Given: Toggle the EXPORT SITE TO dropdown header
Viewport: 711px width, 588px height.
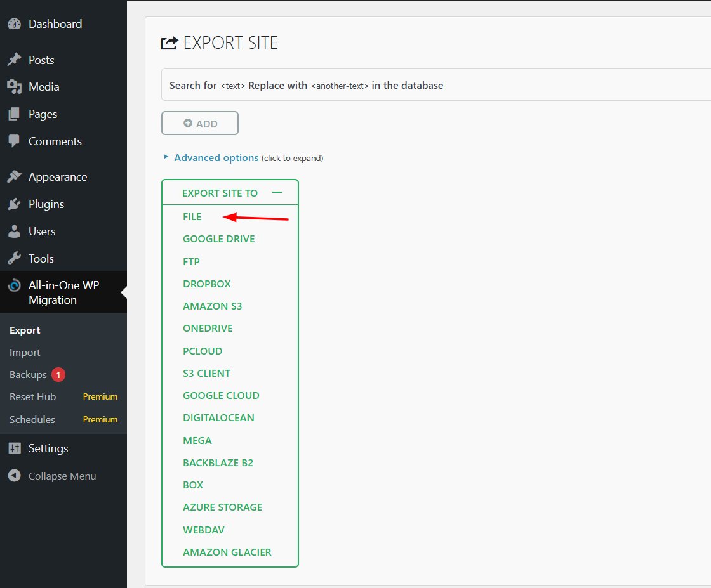Looking at the screenshot, I should click(230, 193).
